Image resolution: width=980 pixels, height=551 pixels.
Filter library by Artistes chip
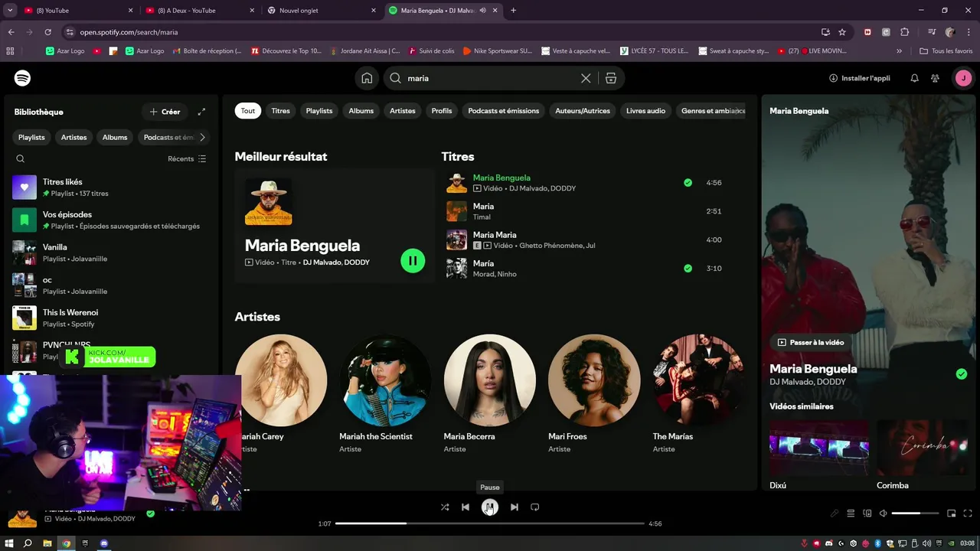pos(74,137)
